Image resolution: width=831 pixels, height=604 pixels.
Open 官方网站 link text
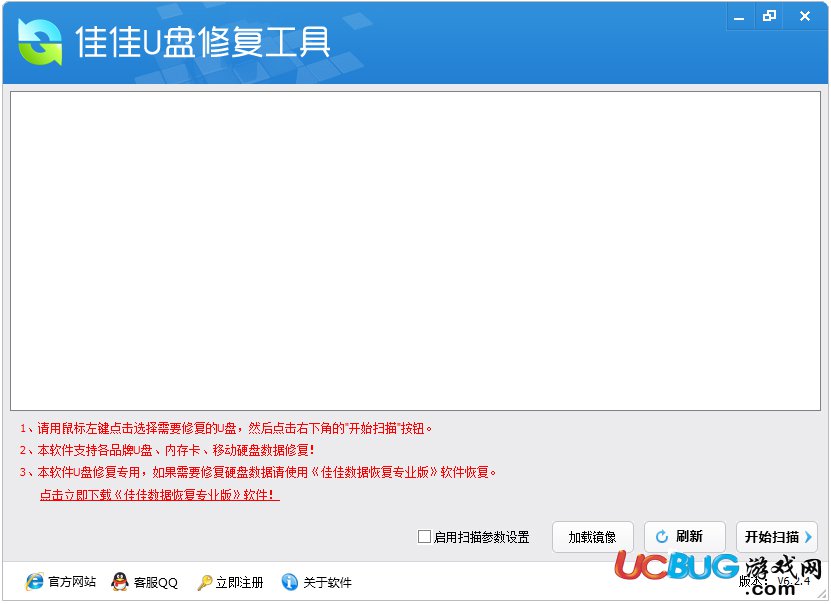tap(72, 582)
